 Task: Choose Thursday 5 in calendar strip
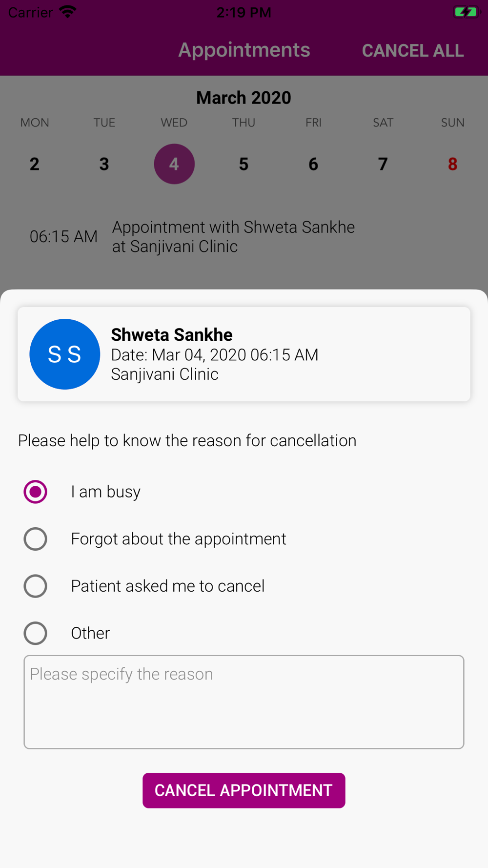pyautogui.click(x=244, y=164)
